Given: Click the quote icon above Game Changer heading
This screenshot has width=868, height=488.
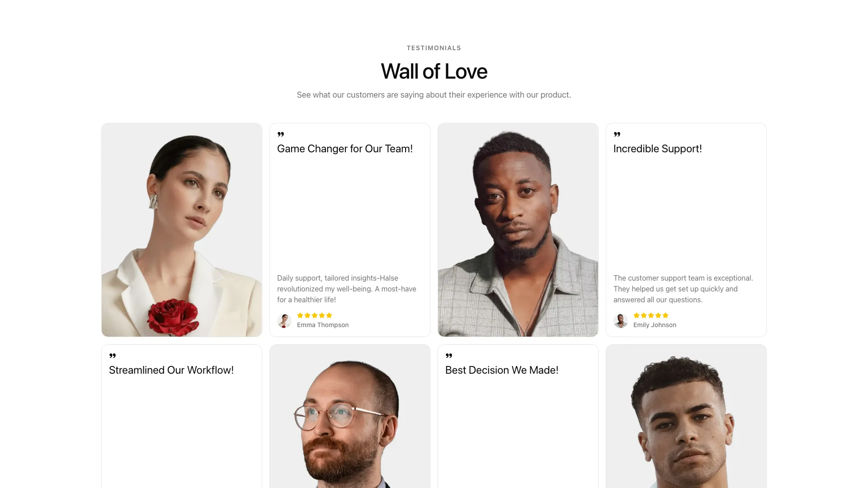Looking at the screenshot, I should click(281, 134).
